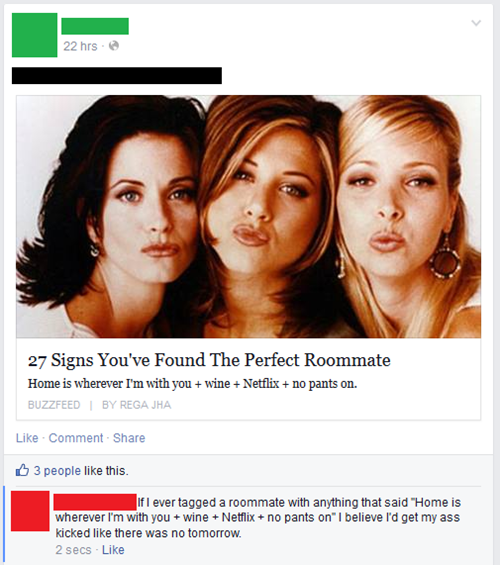Viewport: 500px width, 565px height.
Task: Click the public globe privacy icon
Action: click(x=114, y=46)
